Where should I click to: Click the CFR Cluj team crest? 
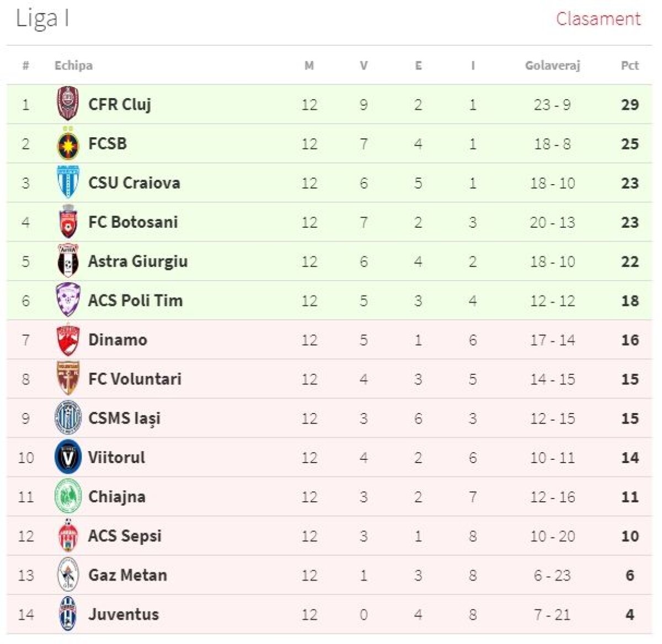(68, 104)
